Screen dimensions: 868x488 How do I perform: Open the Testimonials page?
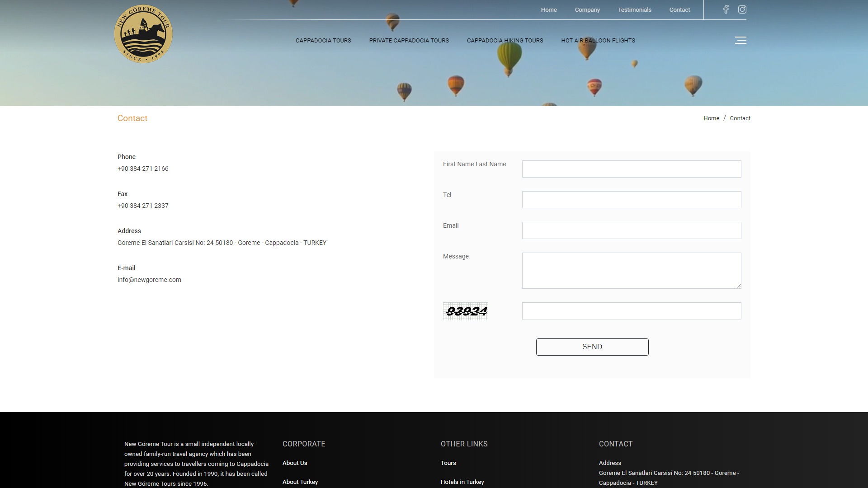point(634,9)
